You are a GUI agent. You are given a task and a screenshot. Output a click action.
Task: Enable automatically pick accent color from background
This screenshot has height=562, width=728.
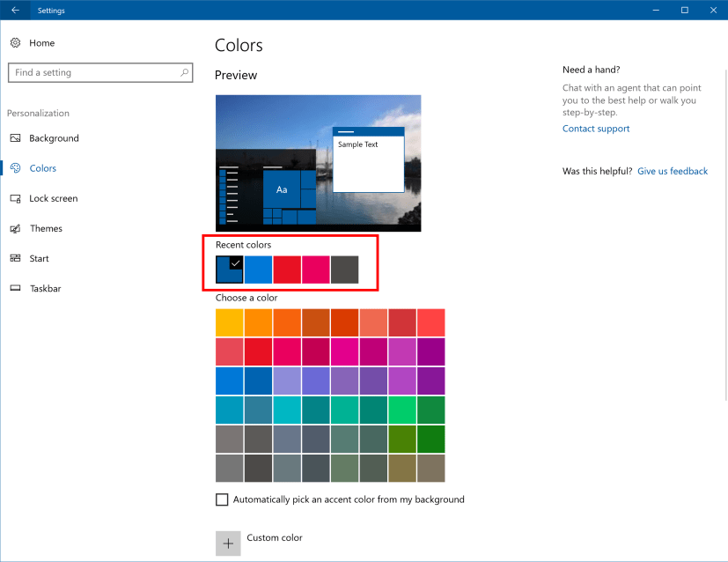click(222, 499)
